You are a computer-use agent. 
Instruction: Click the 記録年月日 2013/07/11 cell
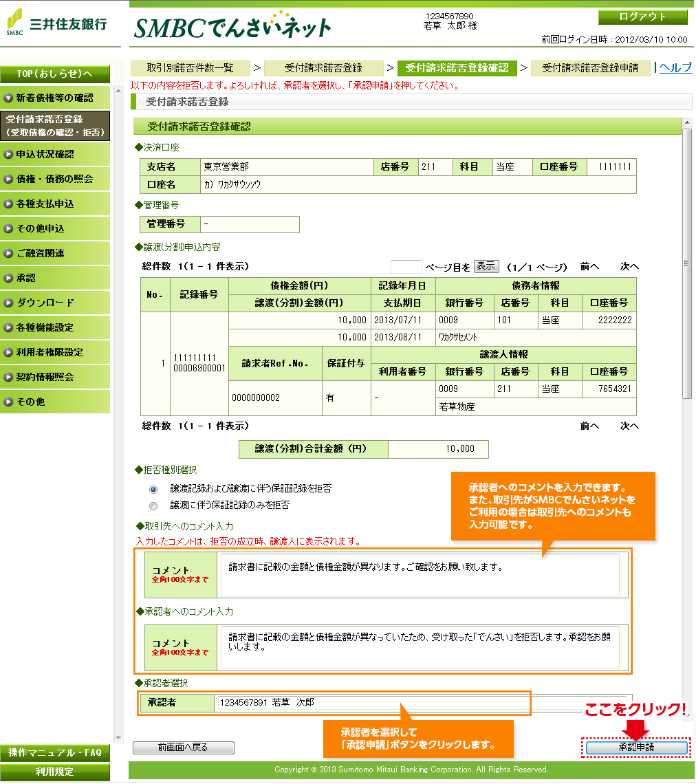404,320
